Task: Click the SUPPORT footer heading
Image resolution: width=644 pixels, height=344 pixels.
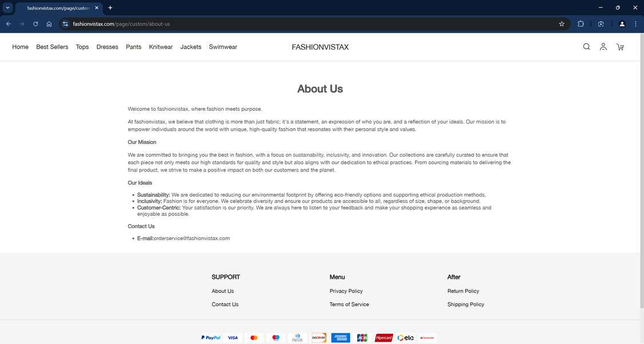Action: click(x=225, y=277)
